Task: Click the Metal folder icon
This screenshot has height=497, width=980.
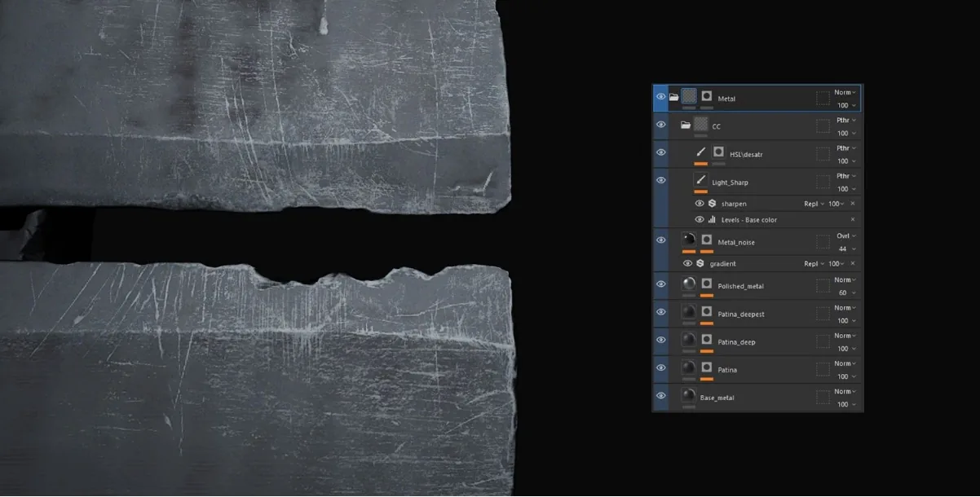Action: pos(674,97)
